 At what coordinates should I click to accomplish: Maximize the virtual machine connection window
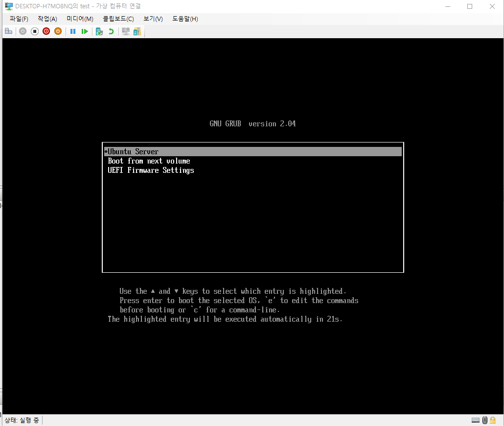470,6
